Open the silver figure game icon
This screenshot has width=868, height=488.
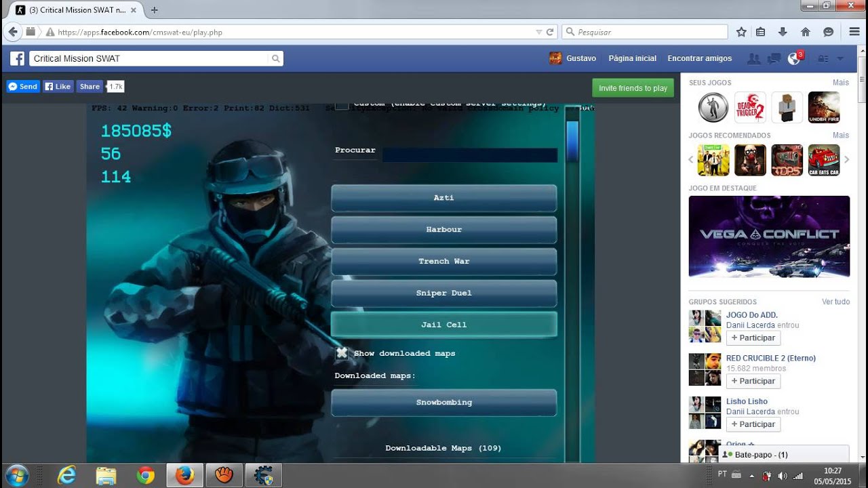(713, 107)
